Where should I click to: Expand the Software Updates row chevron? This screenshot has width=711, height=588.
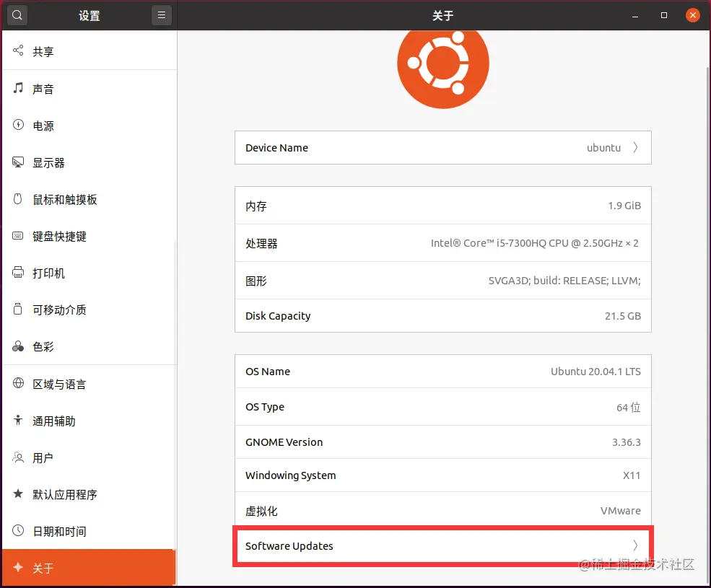635,545
